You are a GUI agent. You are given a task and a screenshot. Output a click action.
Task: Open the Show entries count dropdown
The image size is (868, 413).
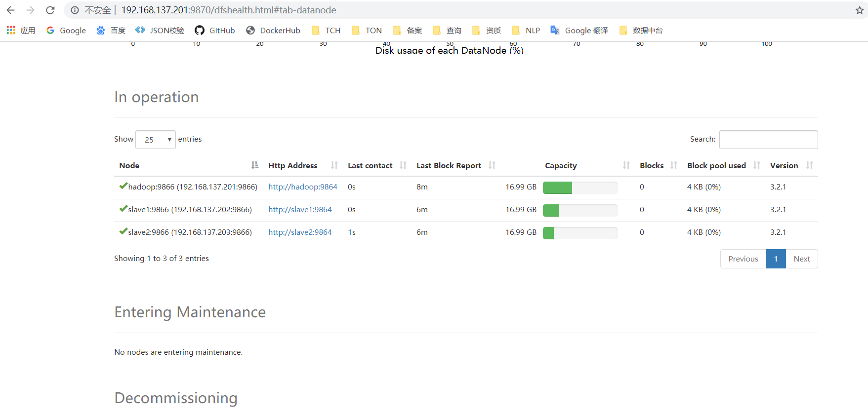coord(156,140)
